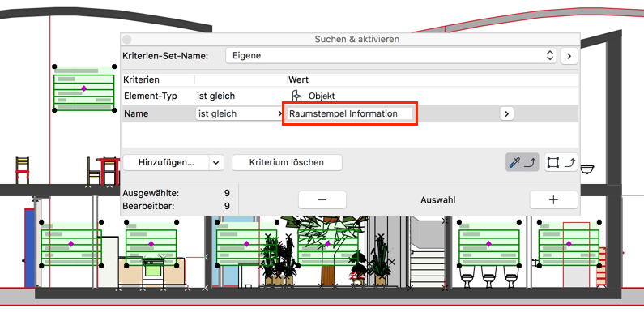This screenshot has height=334, width=644.
Task: Click the Raumstempel Information value field
Action: pyautogui.click(x=349, y=113)
